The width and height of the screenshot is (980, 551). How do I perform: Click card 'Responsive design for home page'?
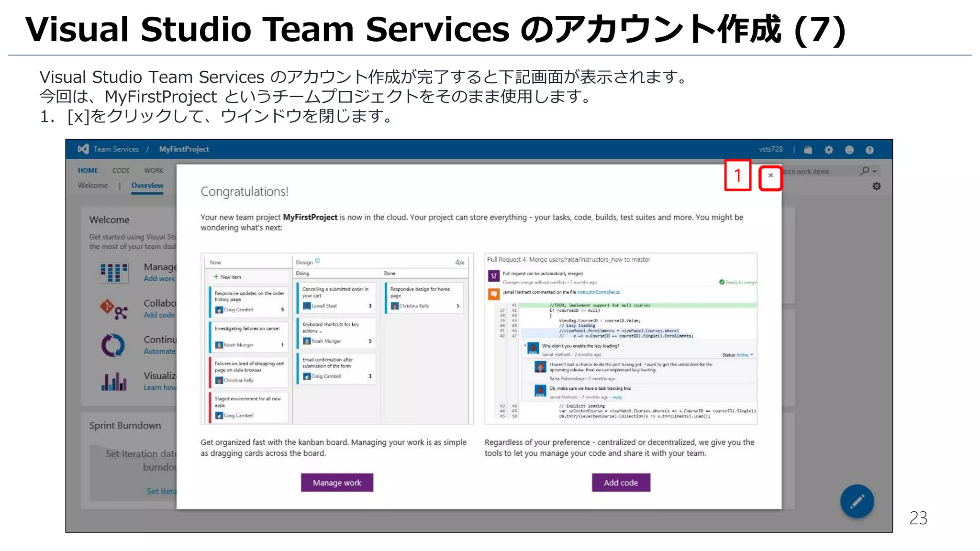pyautogui.click(x=424, y=298)
